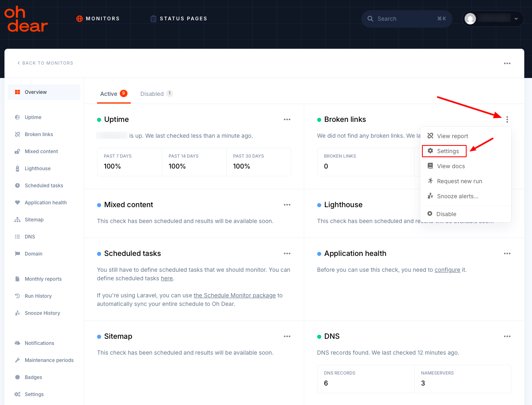532x405 pixels.
Task: Go back to monitors list
Action: click(x=45, y=63)
